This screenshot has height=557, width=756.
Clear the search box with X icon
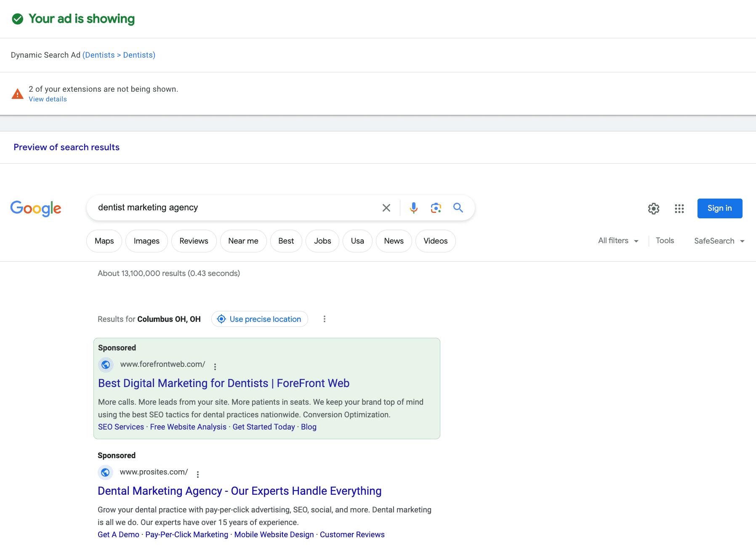coord(386,208)
